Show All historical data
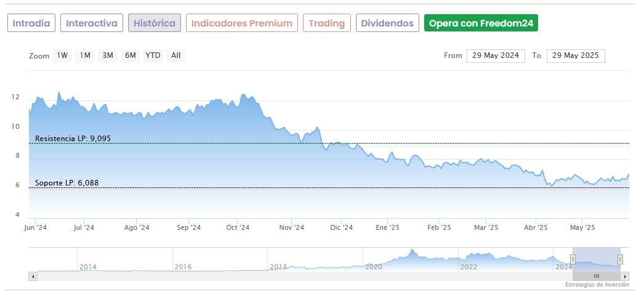 click(176, 55)
